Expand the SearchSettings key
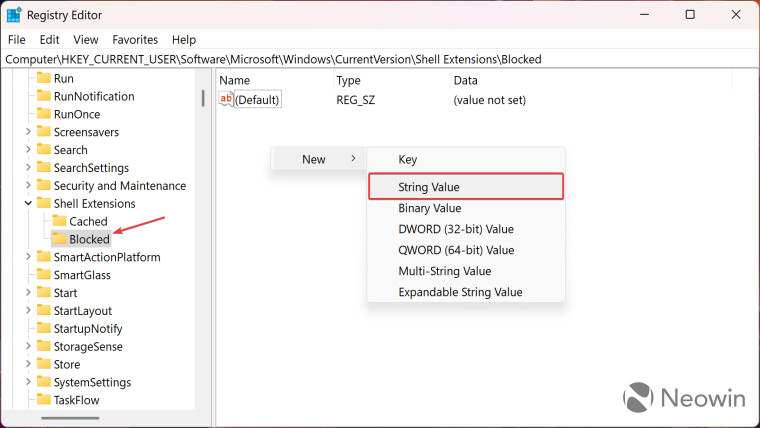Screen dimensions: 760x428 point(28,167)
